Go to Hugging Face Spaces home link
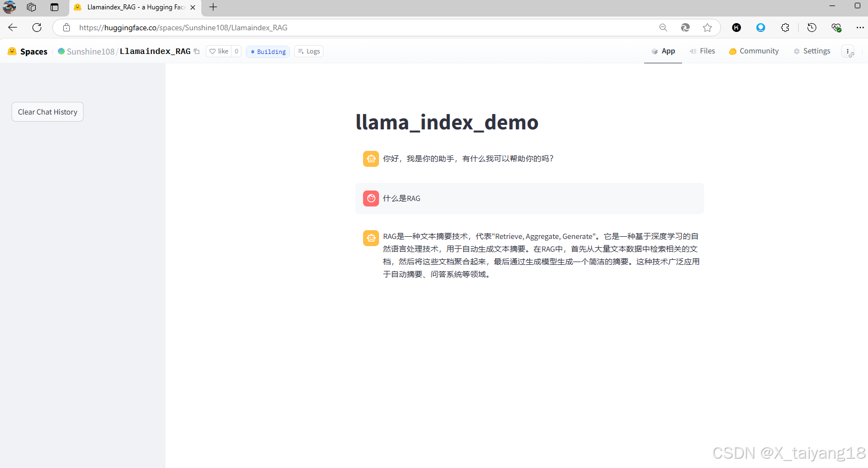This screenshot has width=868, height=468. [x=34, y=51]
